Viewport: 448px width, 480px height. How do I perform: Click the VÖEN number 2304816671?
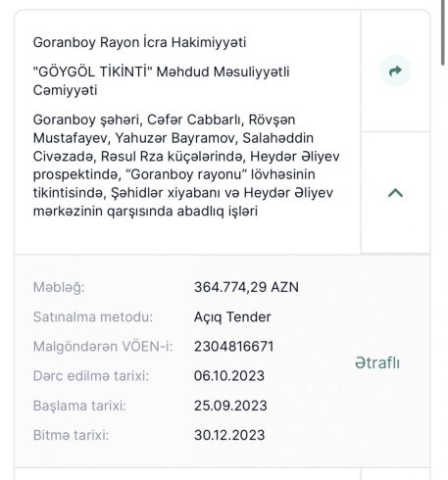[x=234, y=347]
